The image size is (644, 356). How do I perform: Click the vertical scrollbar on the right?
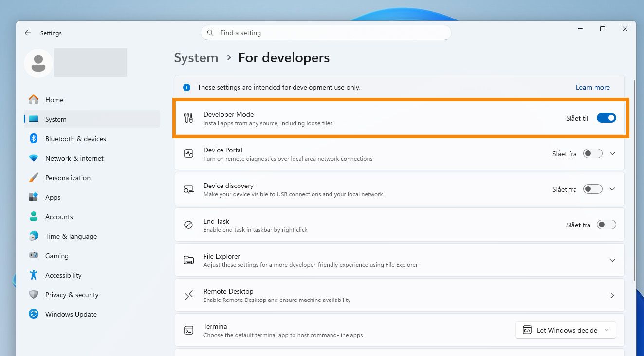pyautogui.click(x=635, y=180)
